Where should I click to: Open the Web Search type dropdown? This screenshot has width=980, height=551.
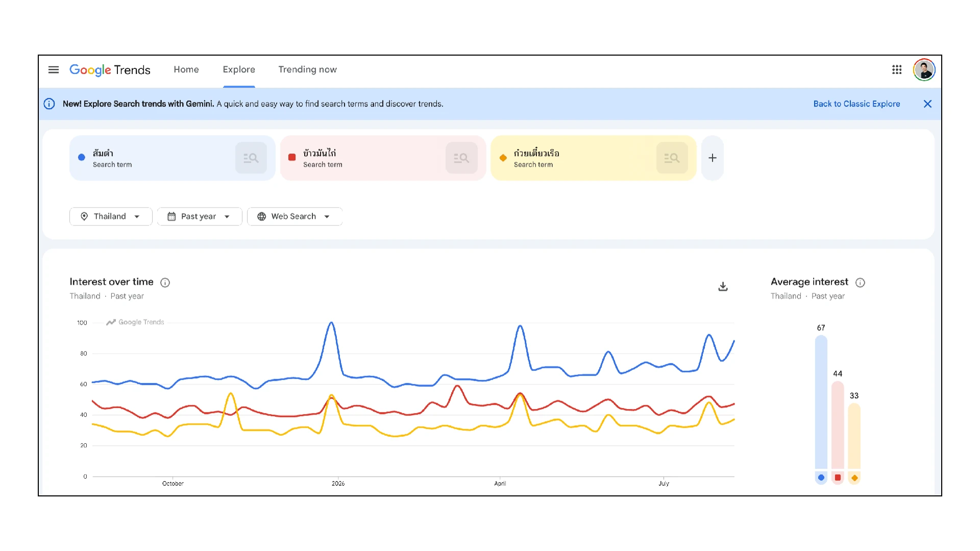coord(295,216)
